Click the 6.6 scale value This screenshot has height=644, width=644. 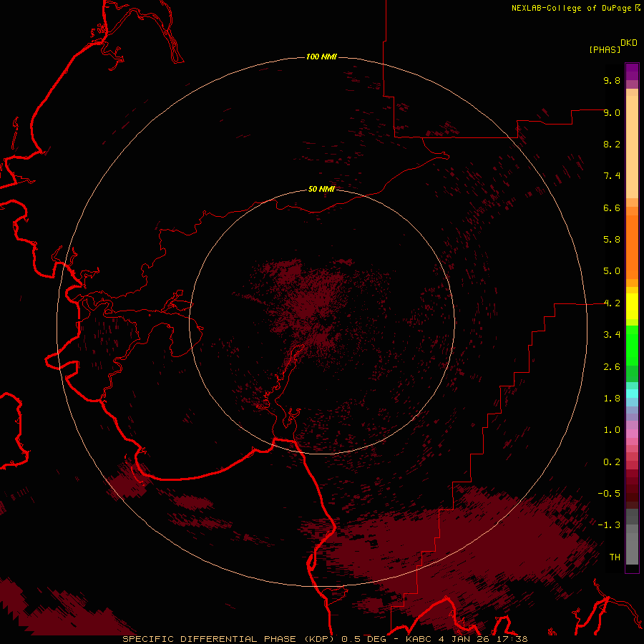click(612, 208)
